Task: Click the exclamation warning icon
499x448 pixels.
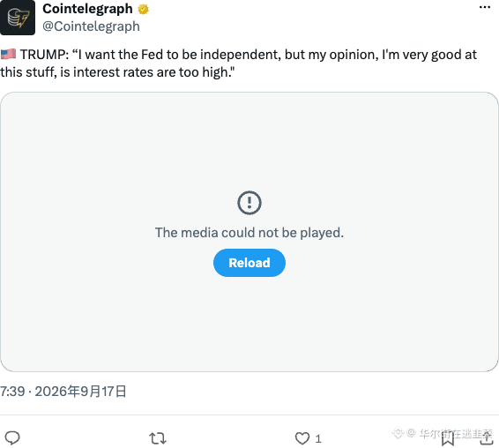Action: click(249, 203)
